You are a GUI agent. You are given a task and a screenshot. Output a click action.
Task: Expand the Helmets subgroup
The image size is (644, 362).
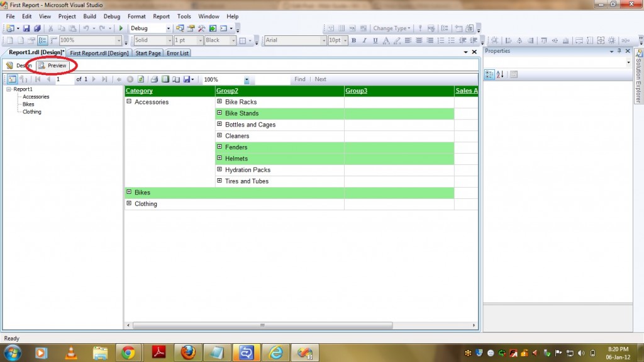coord(219,159)
